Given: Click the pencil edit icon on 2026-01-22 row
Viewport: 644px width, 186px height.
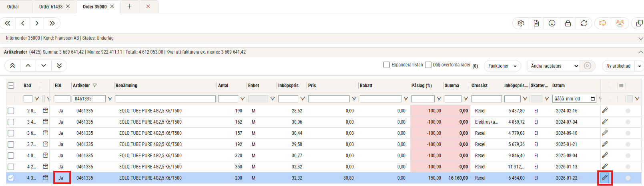Looking at the screenshot, I should coord(605,178).
